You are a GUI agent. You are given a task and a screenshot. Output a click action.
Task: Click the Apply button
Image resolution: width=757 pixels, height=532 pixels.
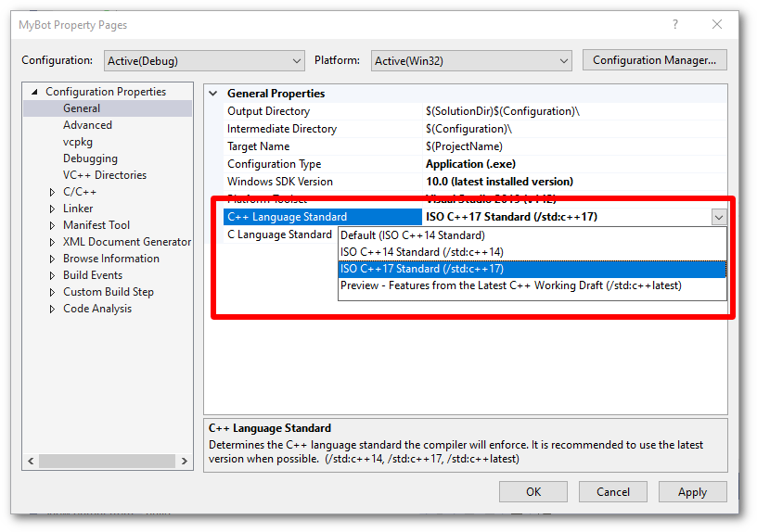(x=692, y=492)
